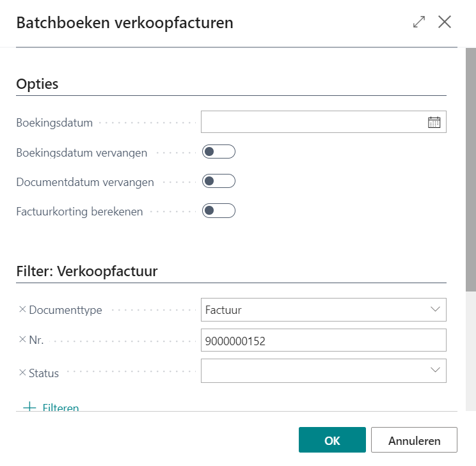Click the Opties section heading
Viewport: 476px width, 466px height.
(37, 84)
